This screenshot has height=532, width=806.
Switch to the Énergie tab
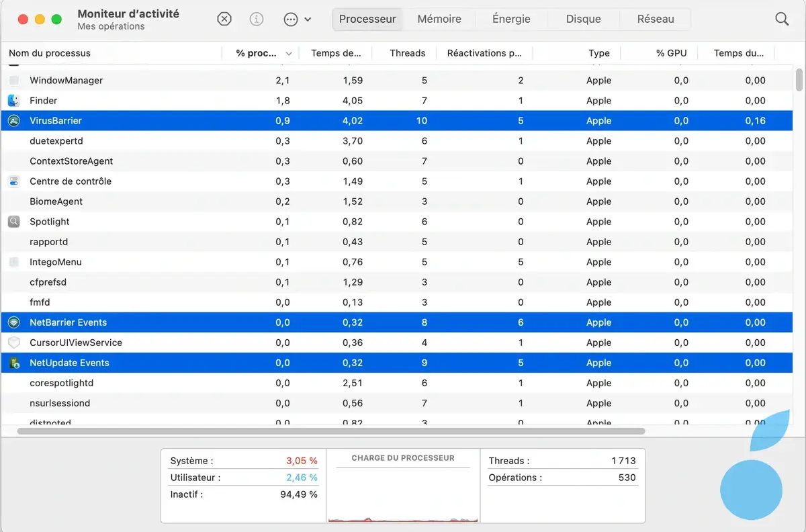[511, 19]
